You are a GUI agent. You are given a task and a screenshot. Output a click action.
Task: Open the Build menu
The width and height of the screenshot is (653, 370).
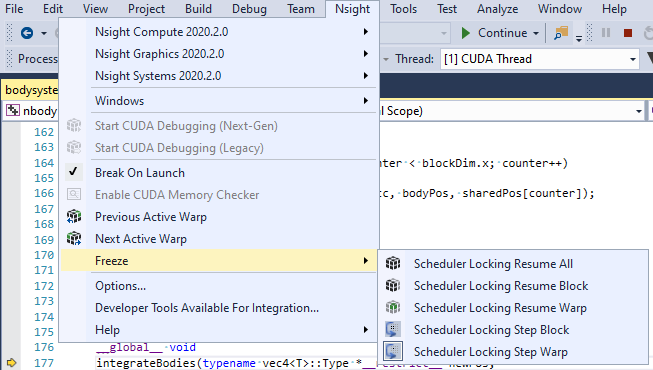tap(198, 9)
